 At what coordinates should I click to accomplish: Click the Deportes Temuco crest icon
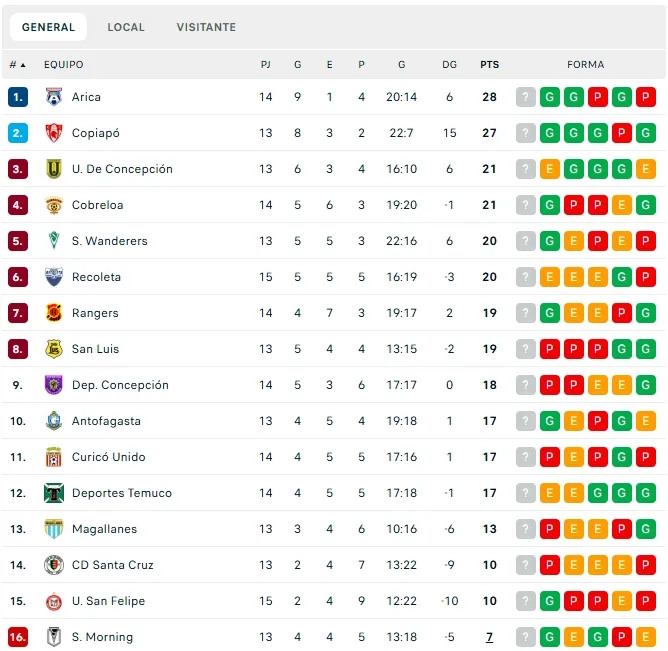(54, 493)
